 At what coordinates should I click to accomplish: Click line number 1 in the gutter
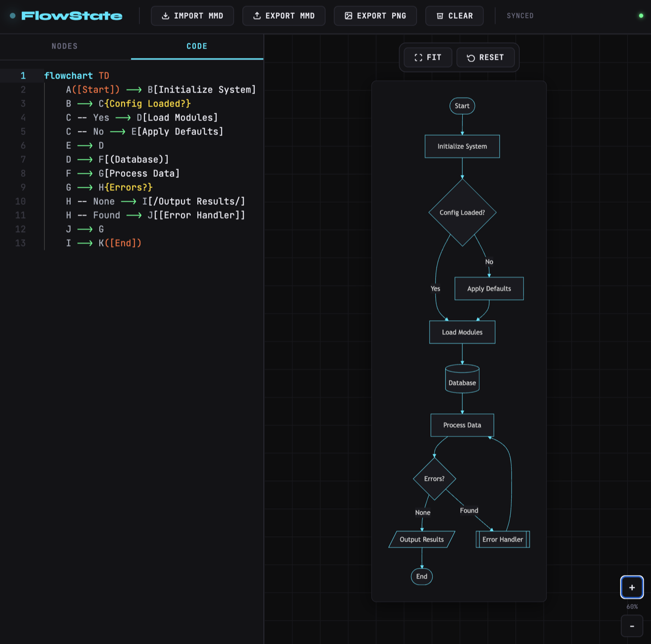pos(23,76)
